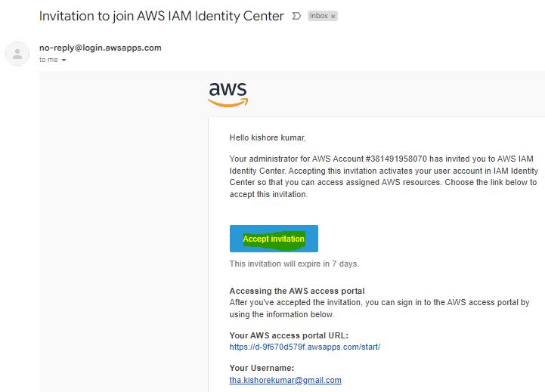Click the "Your Username:" label
Viewport: 545px width, 392px height.
[x=261, y=369]
